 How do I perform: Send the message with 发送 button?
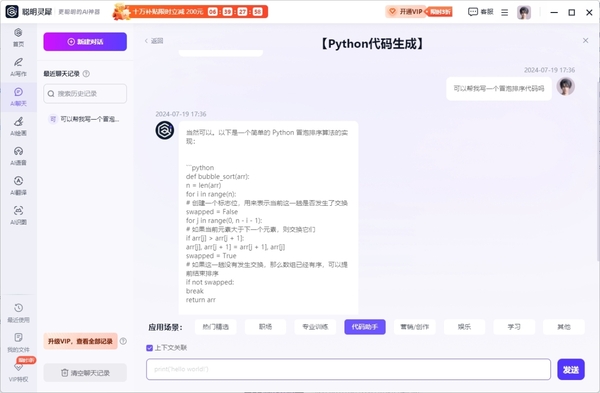571,369
